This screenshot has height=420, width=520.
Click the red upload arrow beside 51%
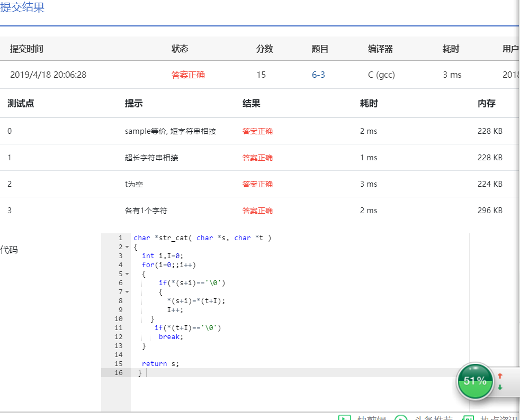tap(500, 376)
